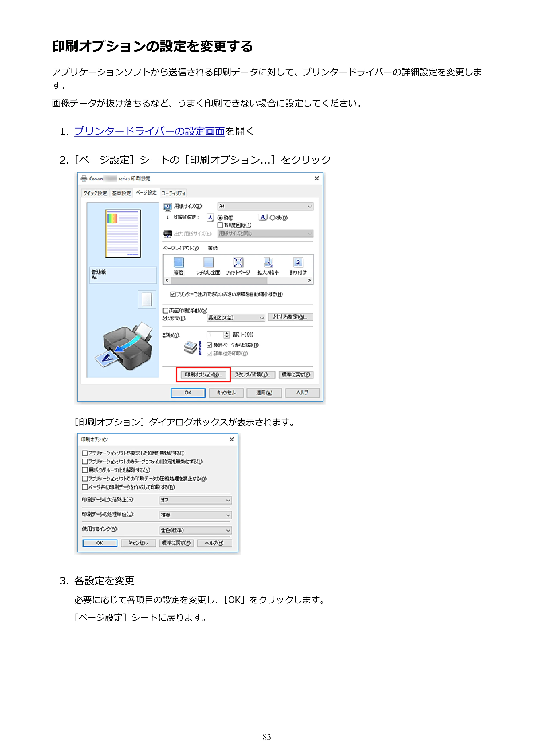Open the 使用するインク dropdown

(195, 530)
